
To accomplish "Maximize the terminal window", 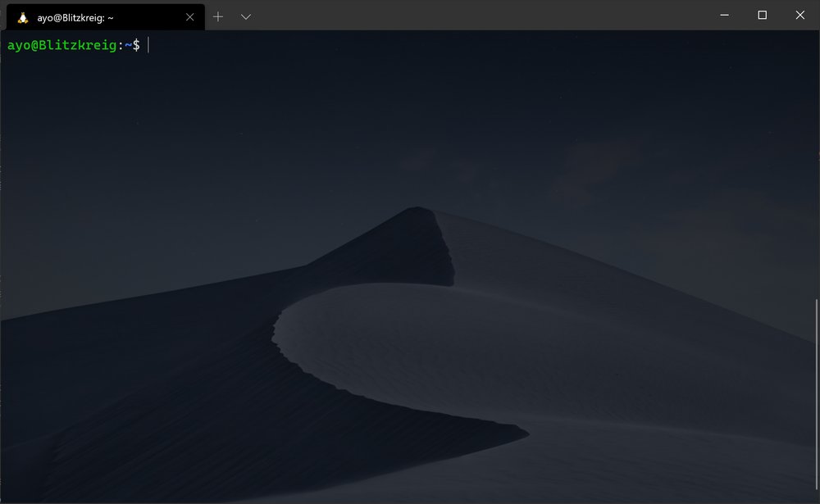I will [763, 16].
